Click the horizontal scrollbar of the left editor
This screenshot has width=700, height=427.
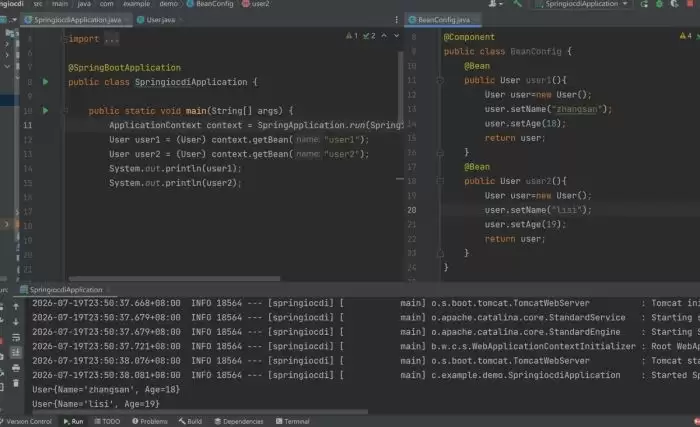point(175,279)
